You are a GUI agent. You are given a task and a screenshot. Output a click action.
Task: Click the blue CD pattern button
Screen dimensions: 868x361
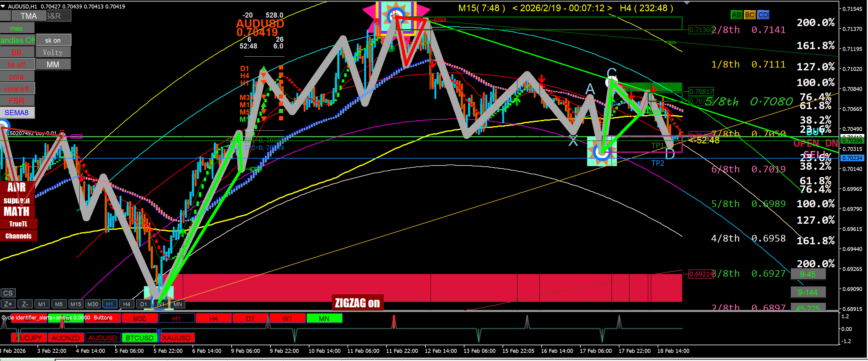pos(763,15)
